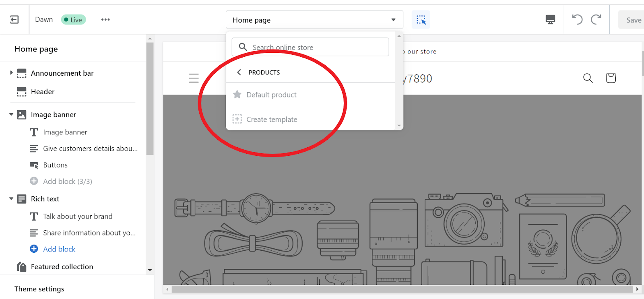Click the sidebar scroll down arrow

coord(150,270)
